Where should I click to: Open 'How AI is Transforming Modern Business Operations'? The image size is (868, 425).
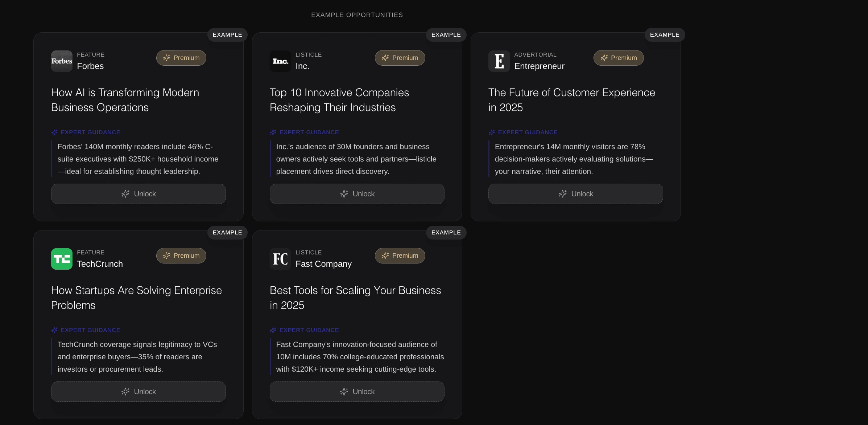pos(125,100)
